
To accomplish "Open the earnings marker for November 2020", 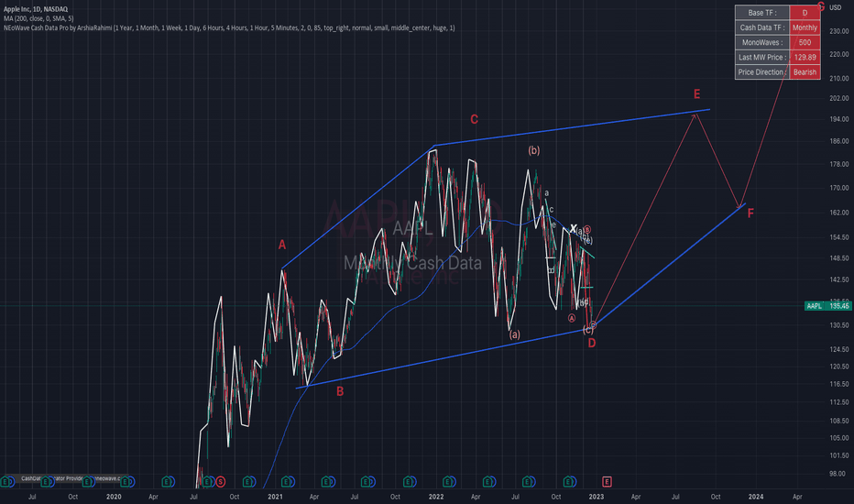I will 247,482.
